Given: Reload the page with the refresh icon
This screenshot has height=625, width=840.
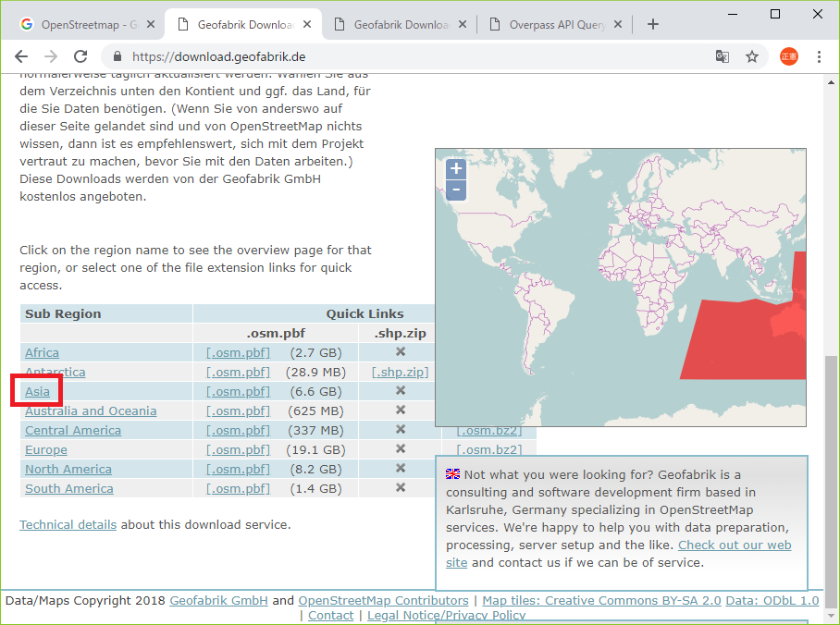Looking at the screenshot, I should (x=80, y=56).
